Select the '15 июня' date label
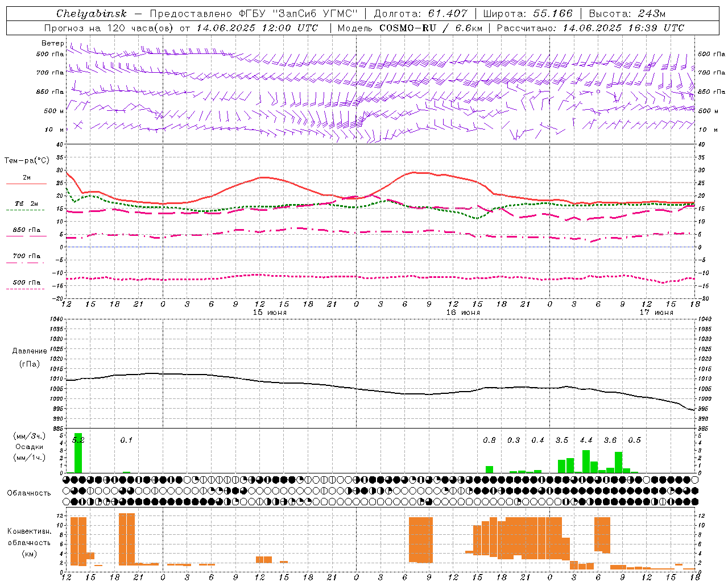 (270, 313)
